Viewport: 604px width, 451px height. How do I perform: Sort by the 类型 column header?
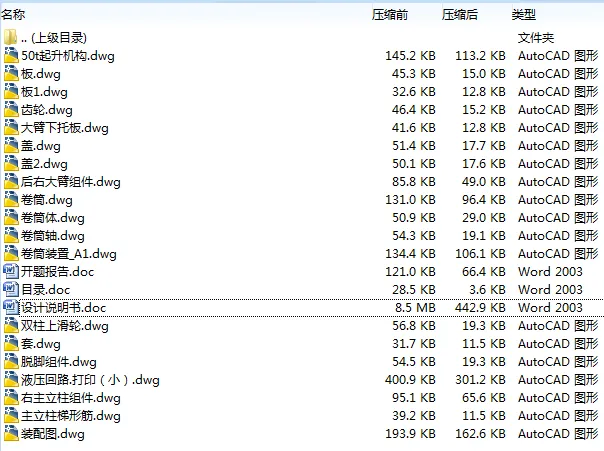[x=523, y=15]
